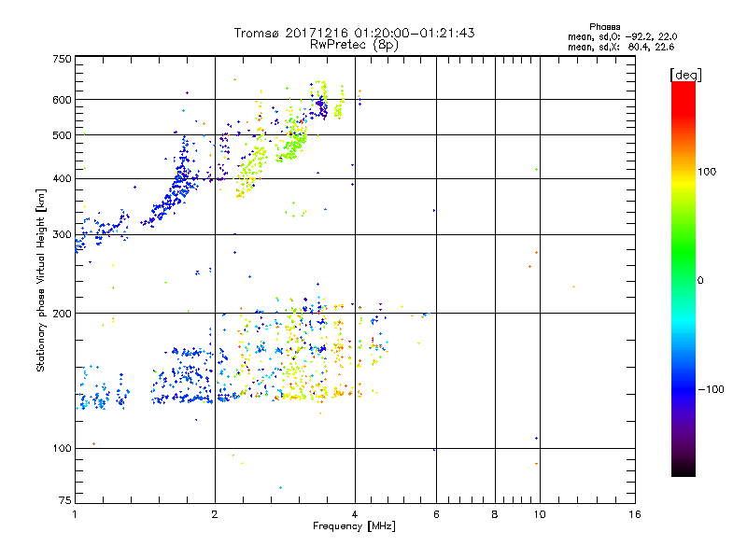Screen dimensions: 747x560
Task: Click the plot title 'Tromsø 20171216 01:20:00-01:21:43'
Action: [x=354, y=33]
